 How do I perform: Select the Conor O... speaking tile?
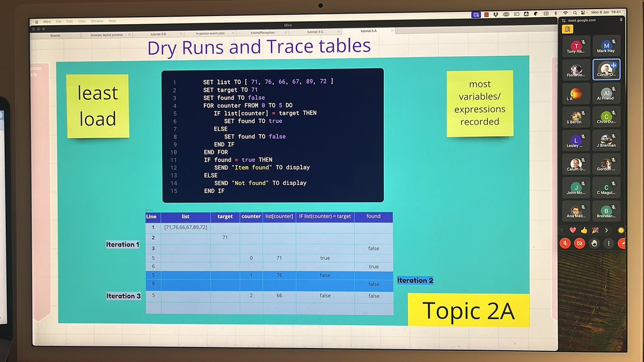pyautogui.click(x=606, y=69)
